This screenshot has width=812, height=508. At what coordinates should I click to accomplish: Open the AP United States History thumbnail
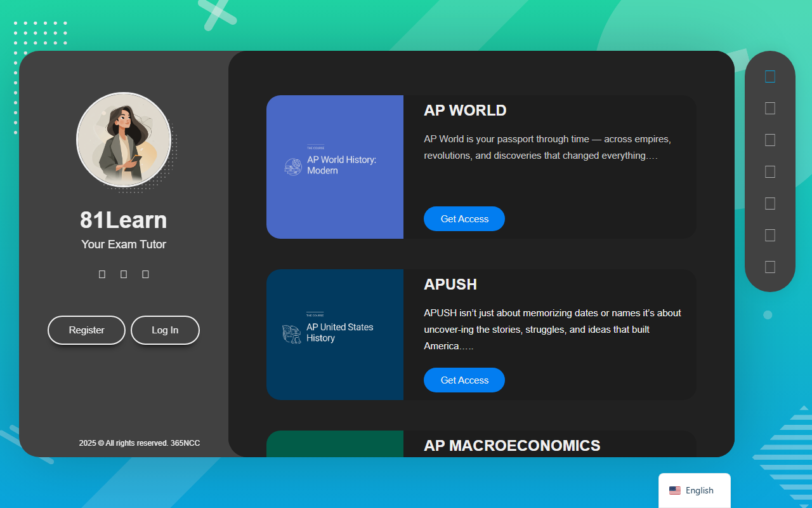pos(335,335)
